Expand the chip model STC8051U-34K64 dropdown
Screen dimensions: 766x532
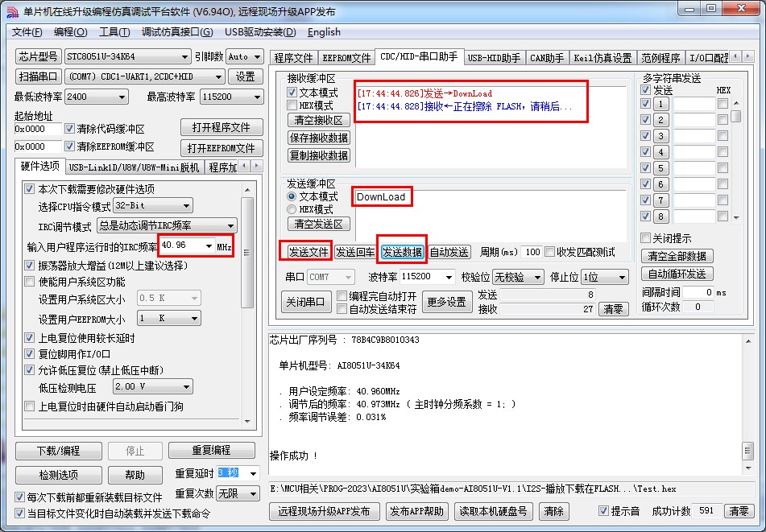point(184,56)
